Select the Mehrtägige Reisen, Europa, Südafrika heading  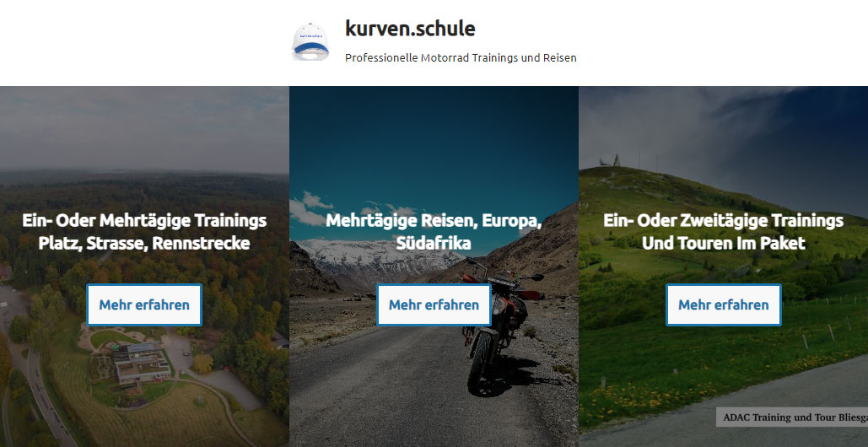(434, 232)
